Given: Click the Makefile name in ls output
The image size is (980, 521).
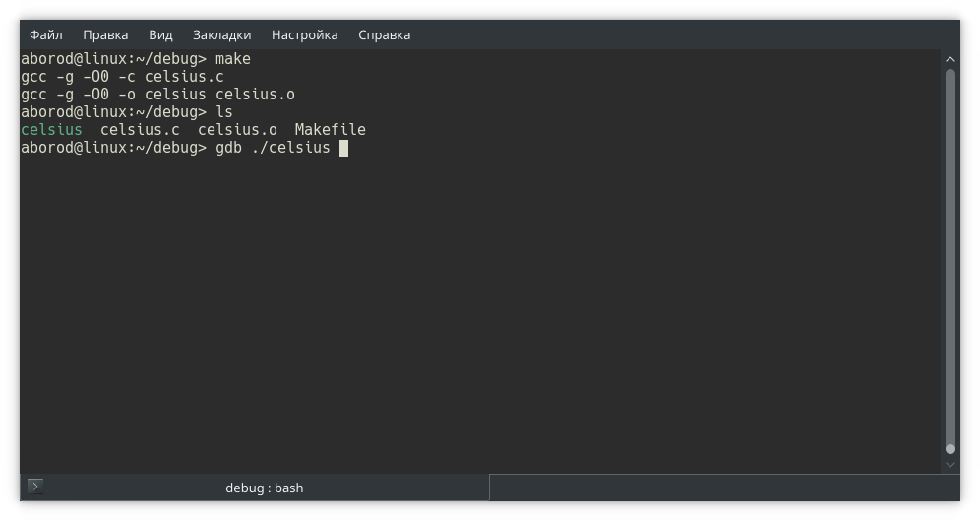Looking at the screenshot, I should (x=330, y=130).
